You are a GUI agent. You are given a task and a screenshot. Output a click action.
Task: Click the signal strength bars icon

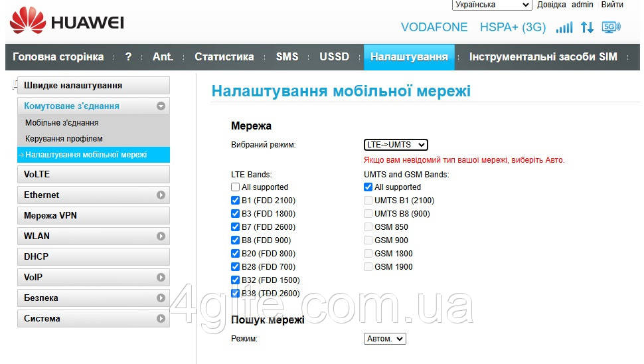tap(564, 27)
